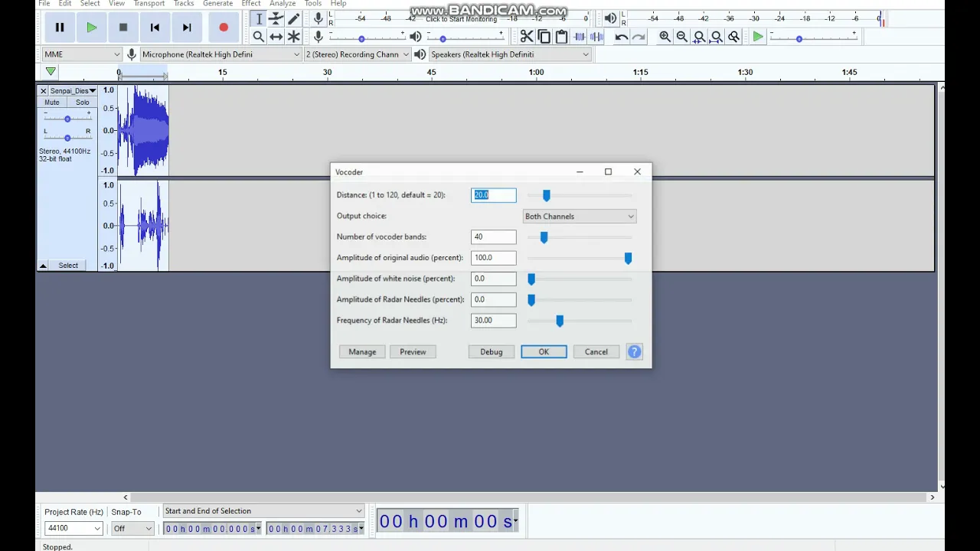Open the Edit menu
The image size is (980, 551).
pyautogui.click(x=65, y=3)
